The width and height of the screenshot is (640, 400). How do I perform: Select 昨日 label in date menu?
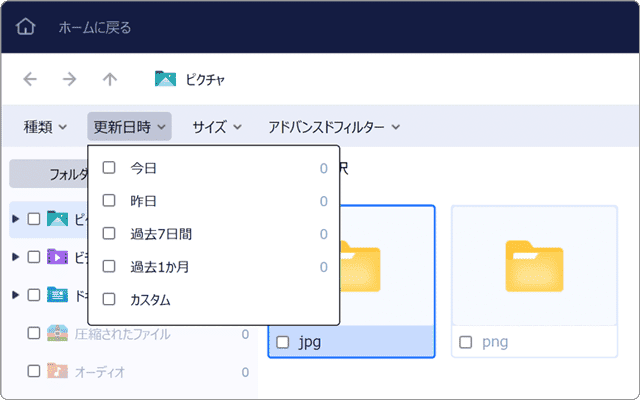point(143,201)
